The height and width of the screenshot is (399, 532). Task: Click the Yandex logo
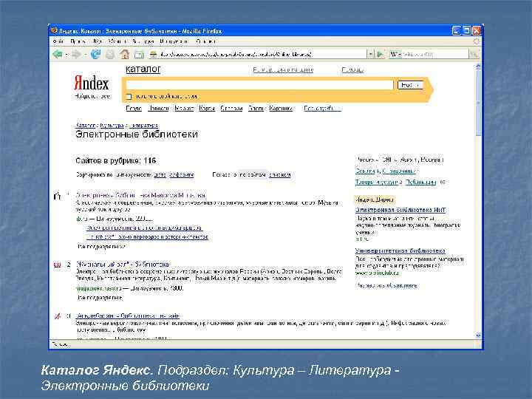coord(92,83)
